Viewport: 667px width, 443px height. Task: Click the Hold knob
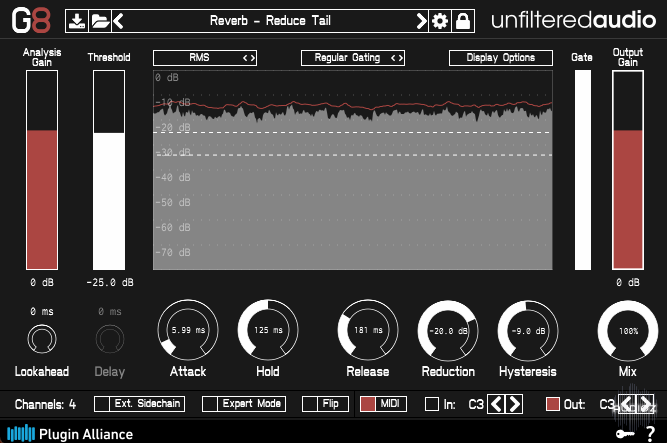pyautogui.click(x=268, y=330)
